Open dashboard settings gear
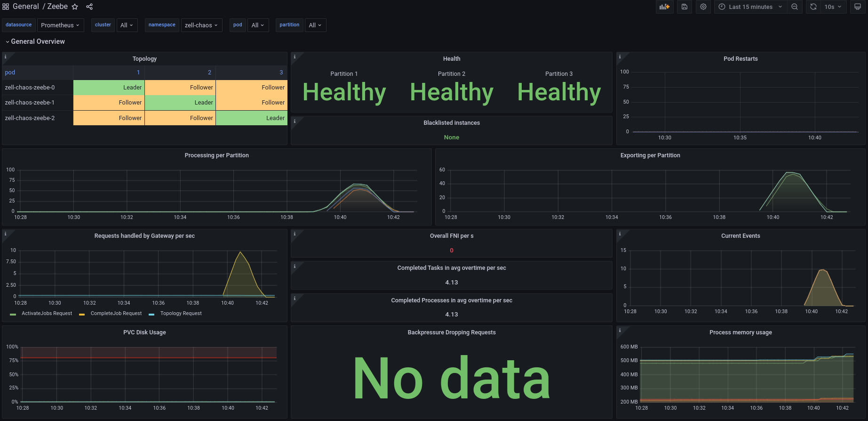 pos(703,7)
